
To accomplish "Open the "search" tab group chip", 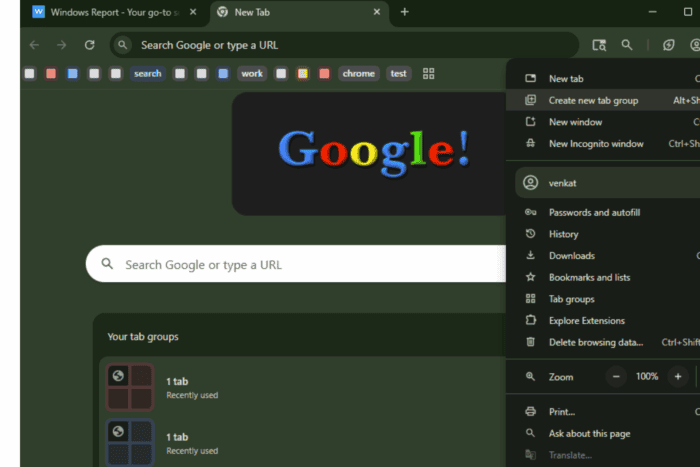I will [148, 74].
